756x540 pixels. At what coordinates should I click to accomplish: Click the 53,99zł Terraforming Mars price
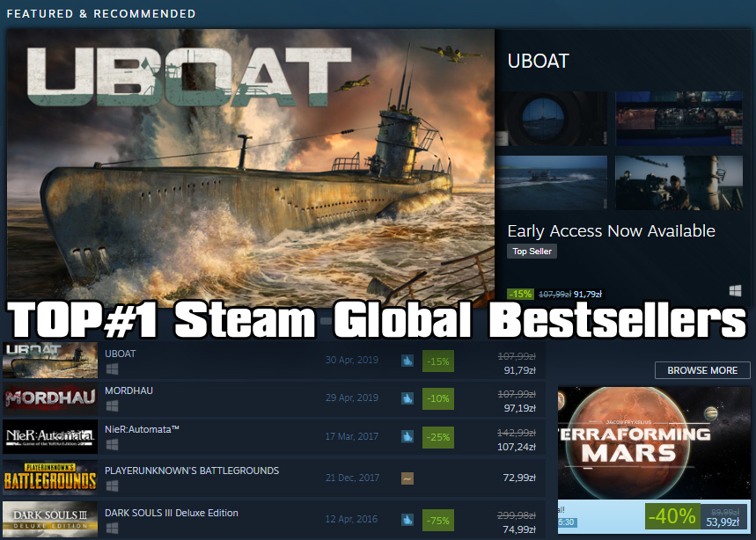click(723, 522)
